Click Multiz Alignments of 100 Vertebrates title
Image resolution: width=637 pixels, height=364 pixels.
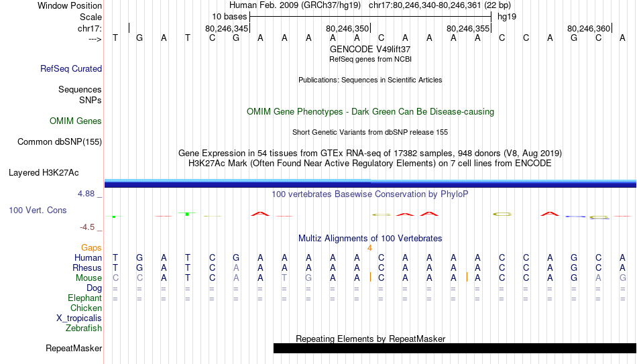[x=370, y=239]
